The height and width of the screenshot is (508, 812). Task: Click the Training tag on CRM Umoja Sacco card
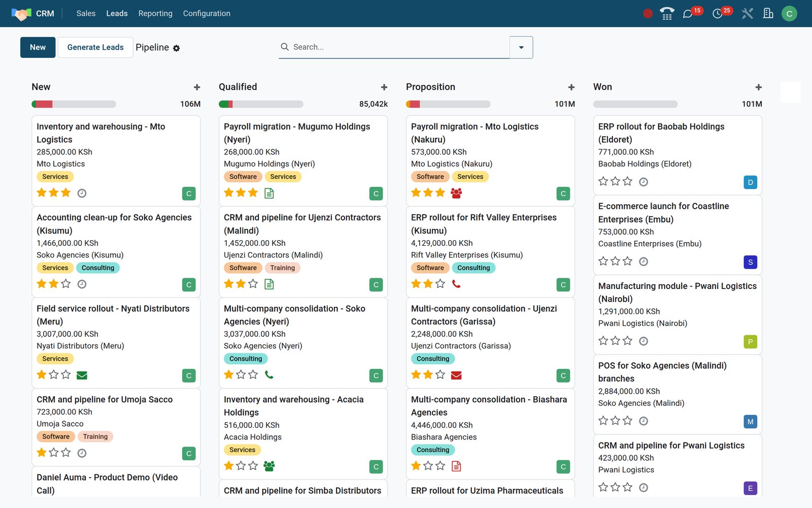point(95,436)
